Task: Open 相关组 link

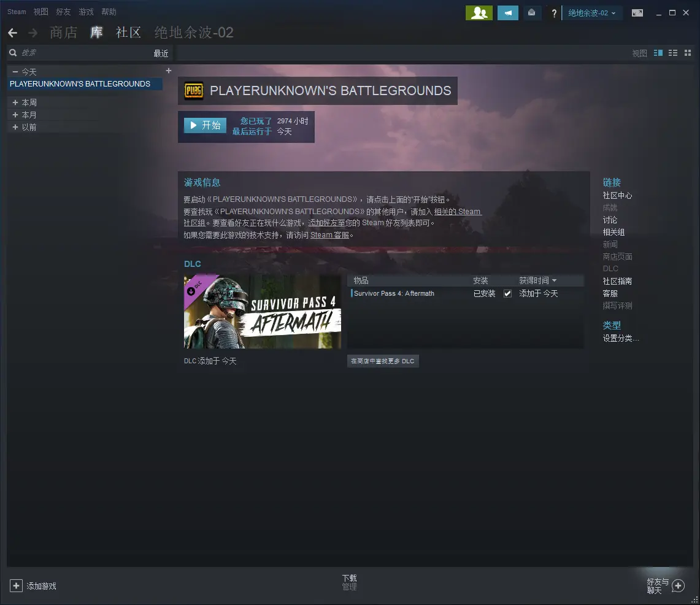Action: click(614, 232)
